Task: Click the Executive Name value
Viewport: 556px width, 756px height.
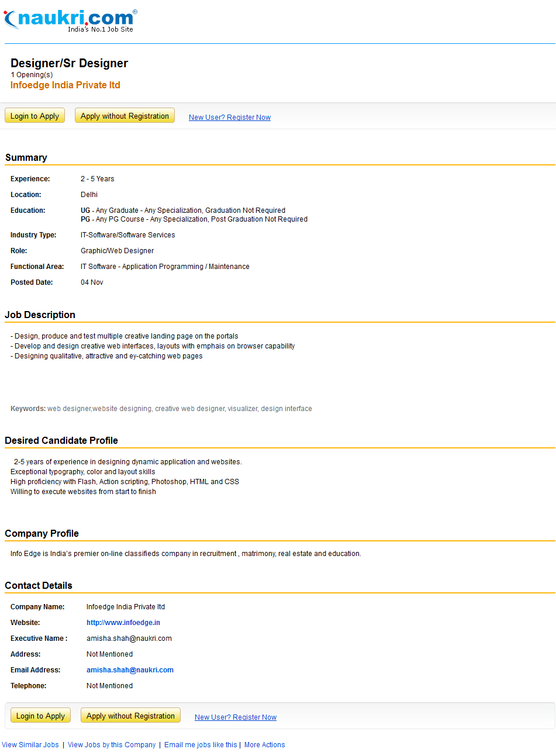Action: click(129, 638)
